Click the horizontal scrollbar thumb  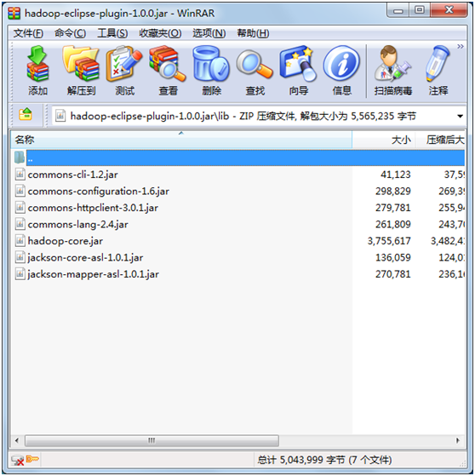coord(152,440)
